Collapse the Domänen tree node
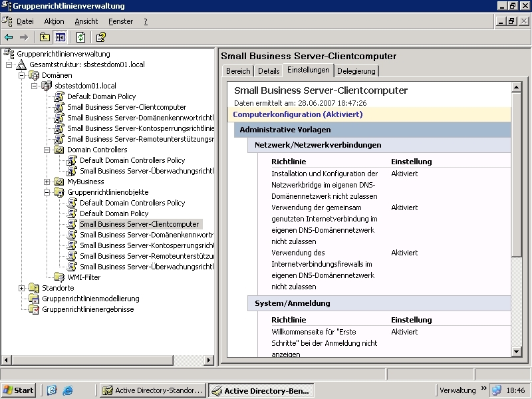Image resolution: width=532 pixels, height=399 pixels. pos(22,75)
